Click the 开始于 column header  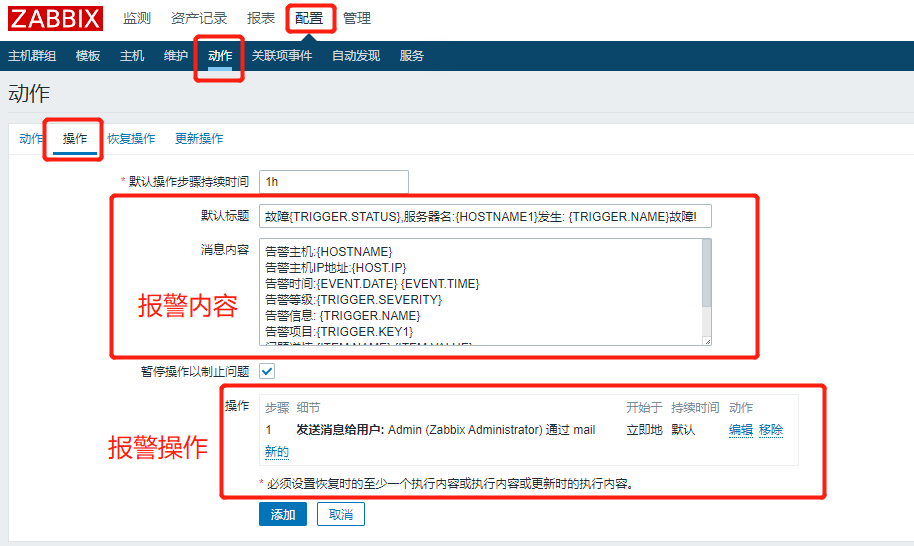(644, 408)
